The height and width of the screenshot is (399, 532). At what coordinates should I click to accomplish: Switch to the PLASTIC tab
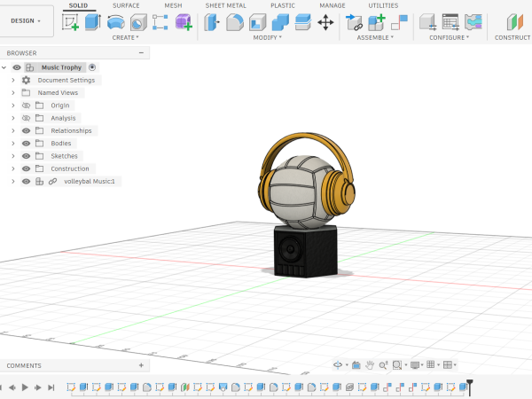283,6
